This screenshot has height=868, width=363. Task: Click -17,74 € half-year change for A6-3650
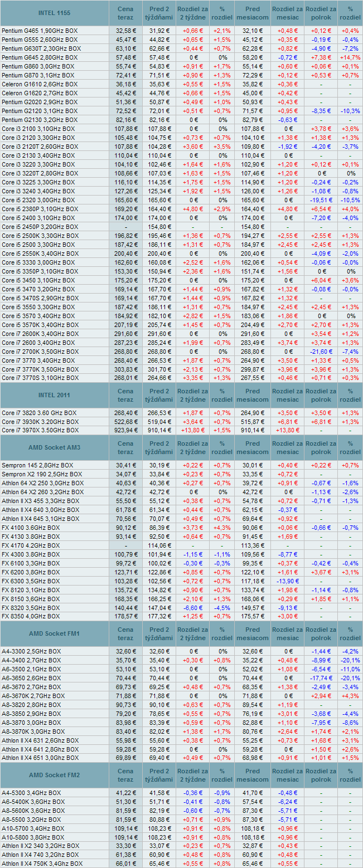pos(321,678)
